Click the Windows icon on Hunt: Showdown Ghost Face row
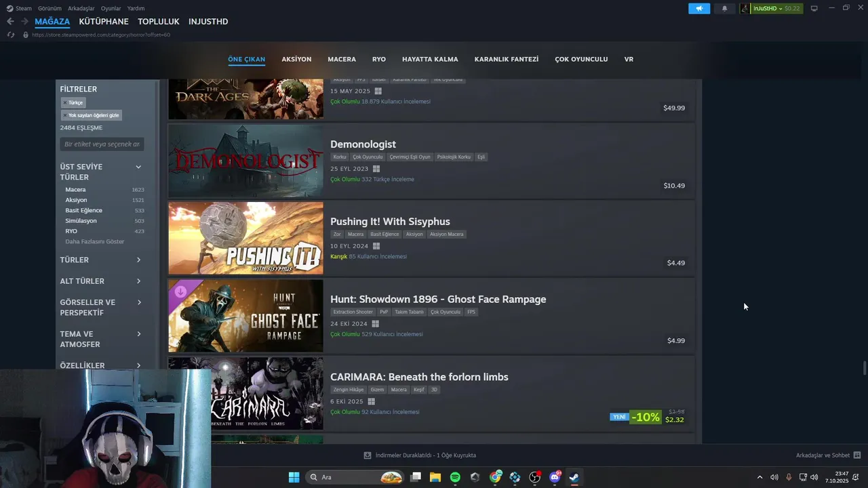868x488 pixels. click(375, 324)
